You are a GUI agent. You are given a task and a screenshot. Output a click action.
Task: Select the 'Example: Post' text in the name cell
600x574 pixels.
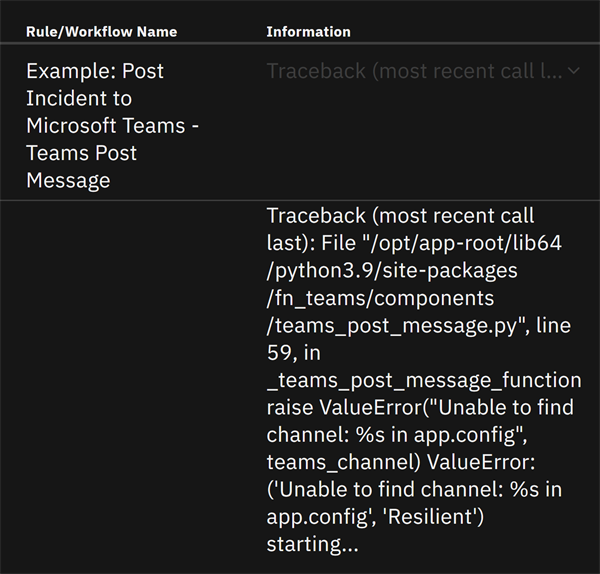95,71
